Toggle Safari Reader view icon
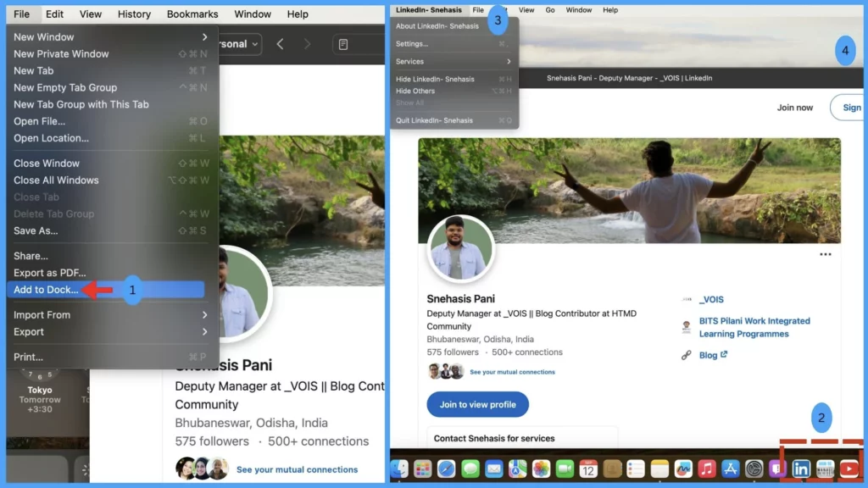Screen dimensions: 868x488 [x=343, y=44]
